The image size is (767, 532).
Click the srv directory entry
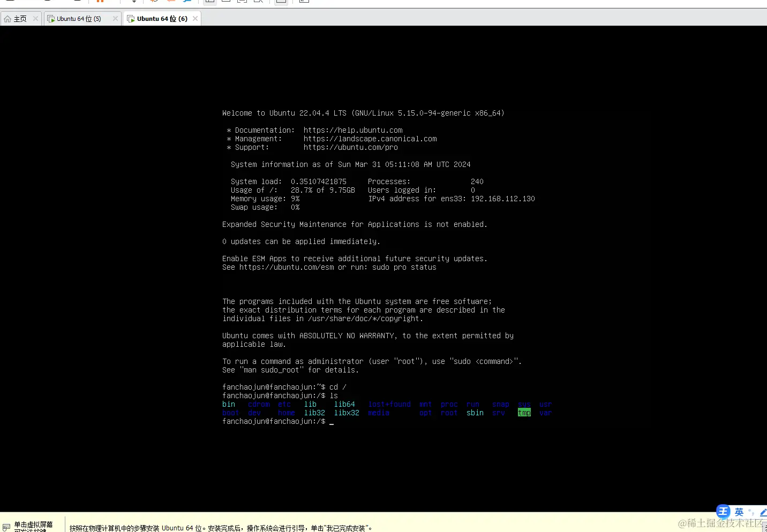(499, 413)
